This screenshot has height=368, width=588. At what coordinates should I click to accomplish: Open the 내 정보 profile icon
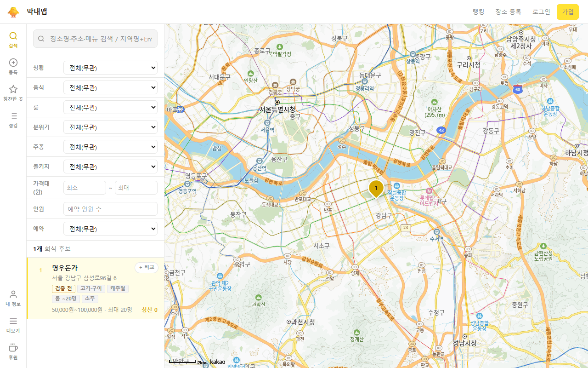coord(13,294)
